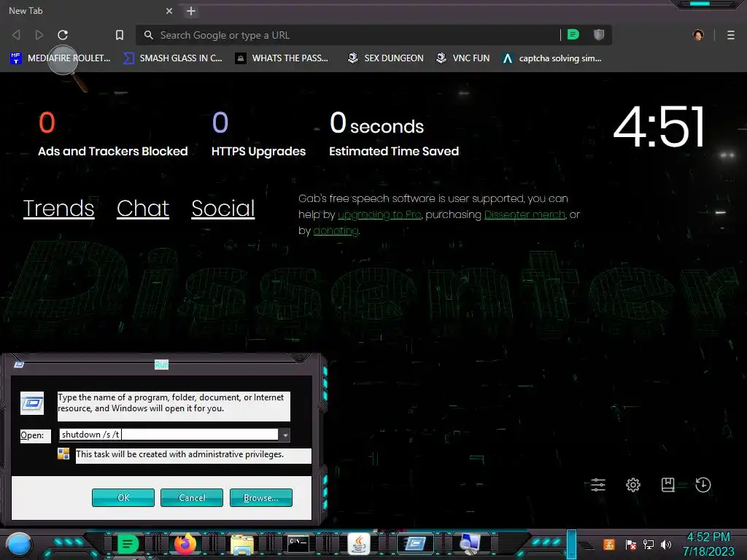Image resolution: width=747 pixels, height=560 pixels.
Task: Expand the Open combo box dropdown arrow
Action: pos(285,435)
